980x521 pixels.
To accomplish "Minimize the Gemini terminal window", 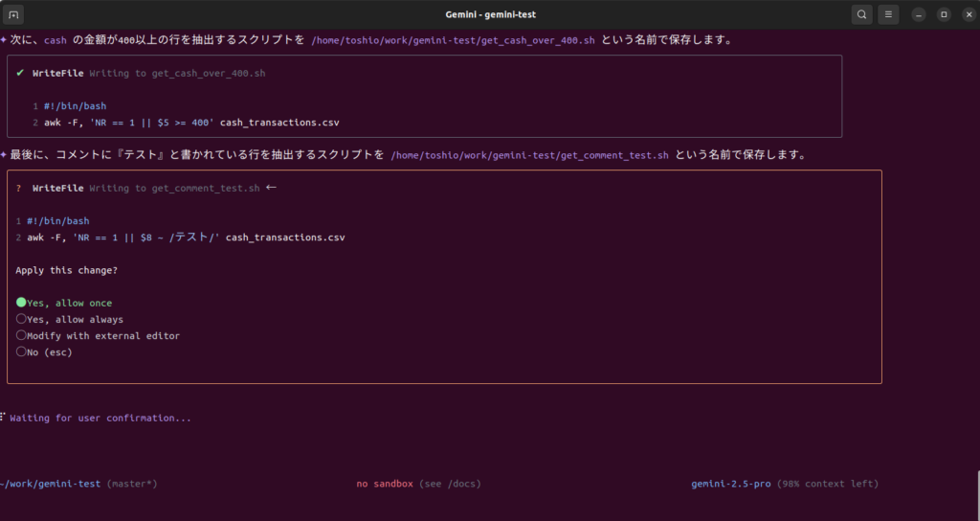I will point(918,14).
